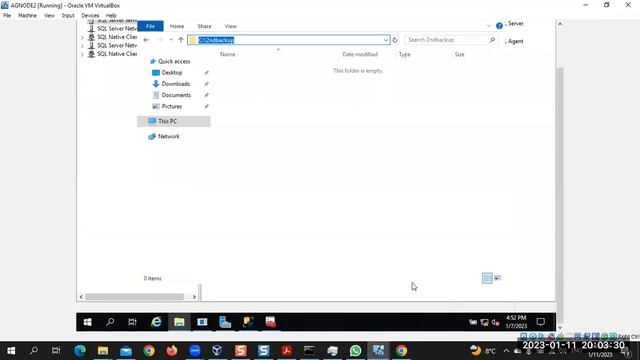
Task: Expand the address bar history dropdown
Action: point(386,40)
